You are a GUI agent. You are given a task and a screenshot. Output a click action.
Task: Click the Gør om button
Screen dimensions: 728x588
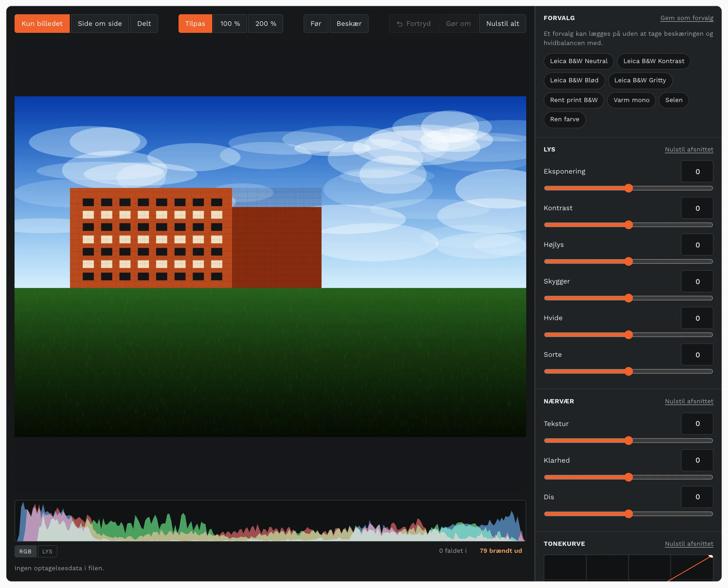(x=458, y=23)
